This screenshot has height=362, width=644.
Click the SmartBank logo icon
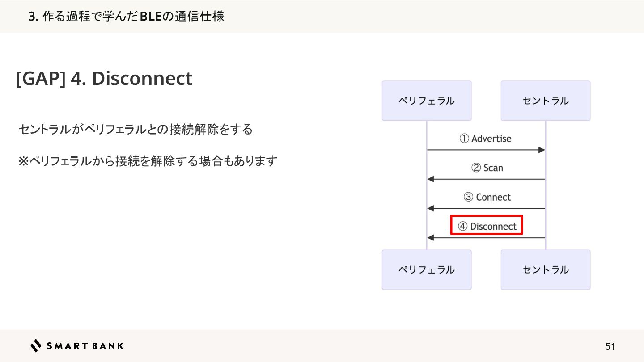tap(36, 345)
